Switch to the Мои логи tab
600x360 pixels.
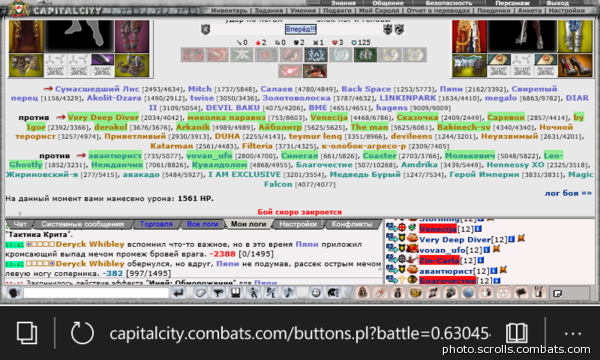(248, 224)
